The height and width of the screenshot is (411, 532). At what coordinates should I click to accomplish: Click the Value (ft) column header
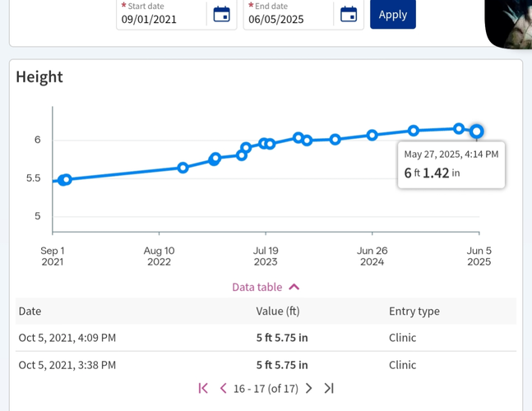[279, 312]
